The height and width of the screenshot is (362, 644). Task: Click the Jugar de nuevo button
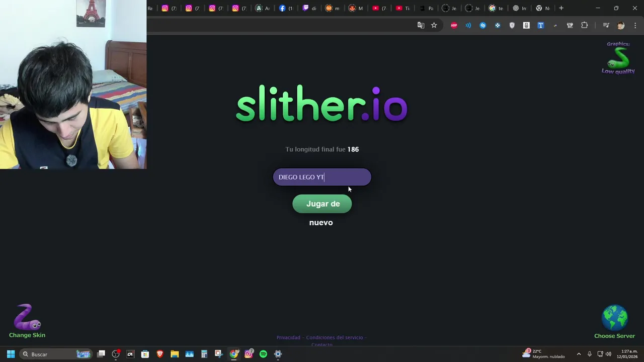coord(322,204)
